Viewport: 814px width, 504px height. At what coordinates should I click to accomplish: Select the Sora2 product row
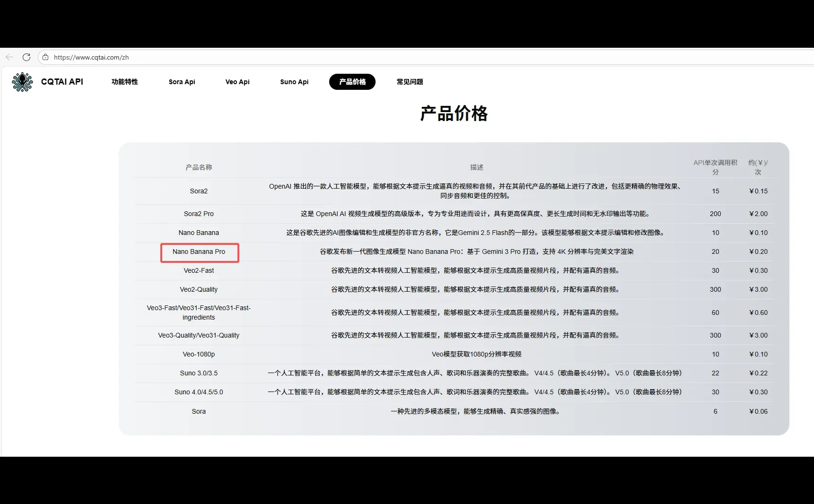[x=199, y=191]
